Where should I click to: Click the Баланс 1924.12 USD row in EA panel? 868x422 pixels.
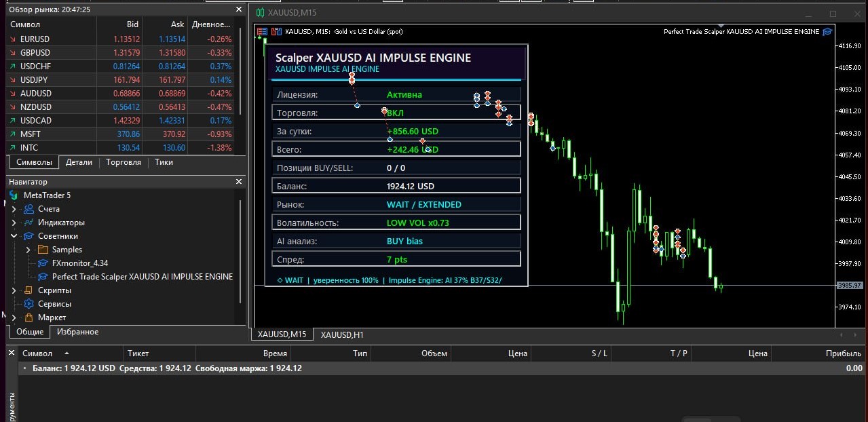(x=396, y=186)
